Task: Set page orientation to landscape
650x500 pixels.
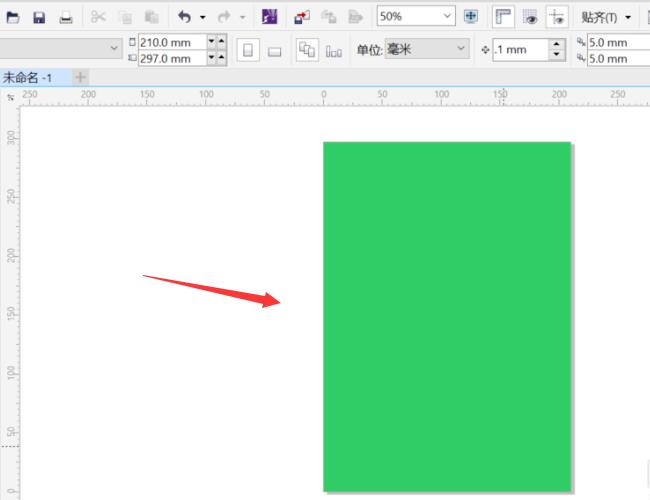Action: click(x=274, y=51)
